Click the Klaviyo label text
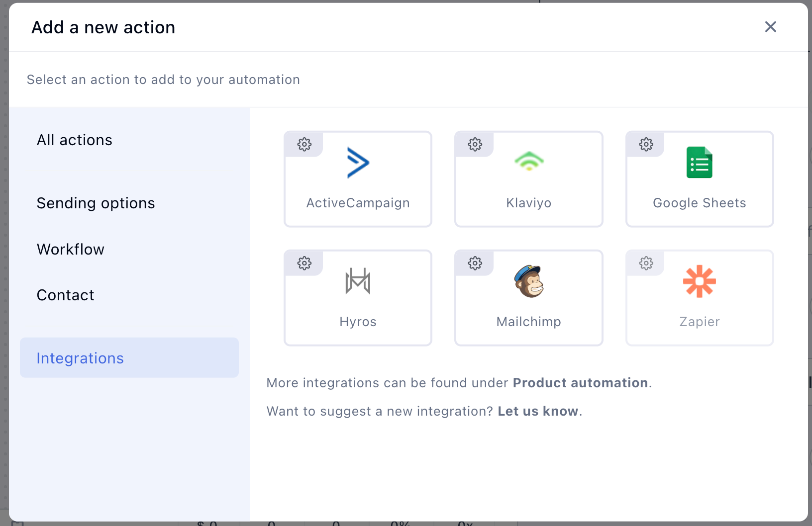Screen dimensions: 812x526 click(529, 203)
